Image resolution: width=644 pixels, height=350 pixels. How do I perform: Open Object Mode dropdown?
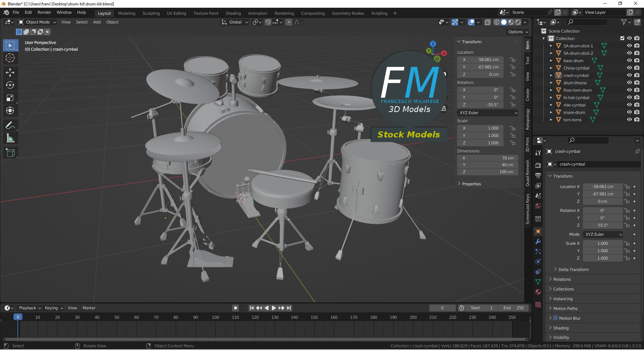pos(37,22)
